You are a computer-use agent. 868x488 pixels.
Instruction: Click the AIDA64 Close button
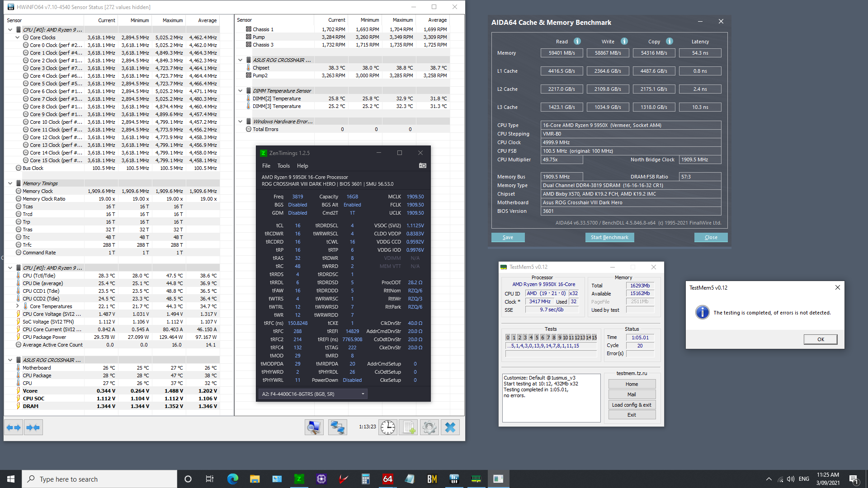(711, 237)
